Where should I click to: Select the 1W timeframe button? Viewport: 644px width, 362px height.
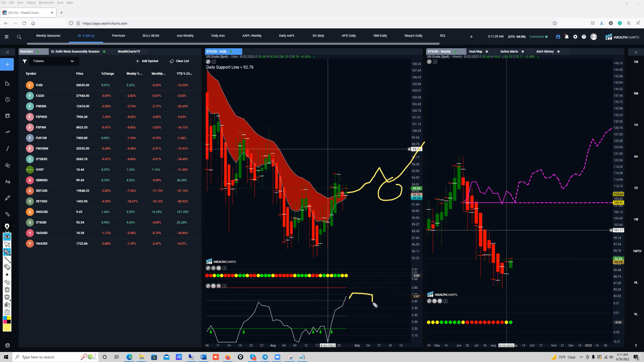pyautogui.click(x=636, y=220)
